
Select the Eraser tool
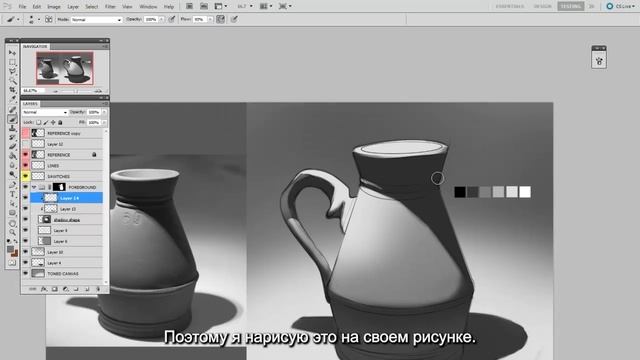12,147
